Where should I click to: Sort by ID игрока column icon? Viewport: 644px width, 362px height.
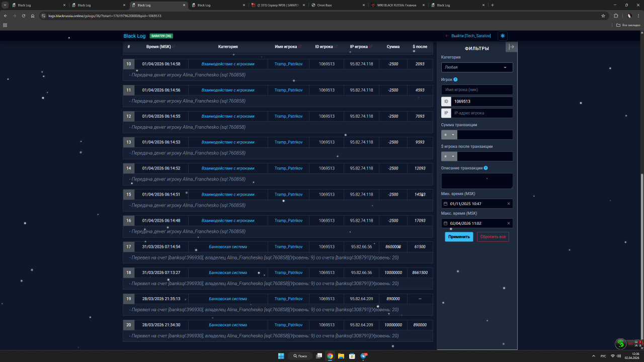point(336,47)
